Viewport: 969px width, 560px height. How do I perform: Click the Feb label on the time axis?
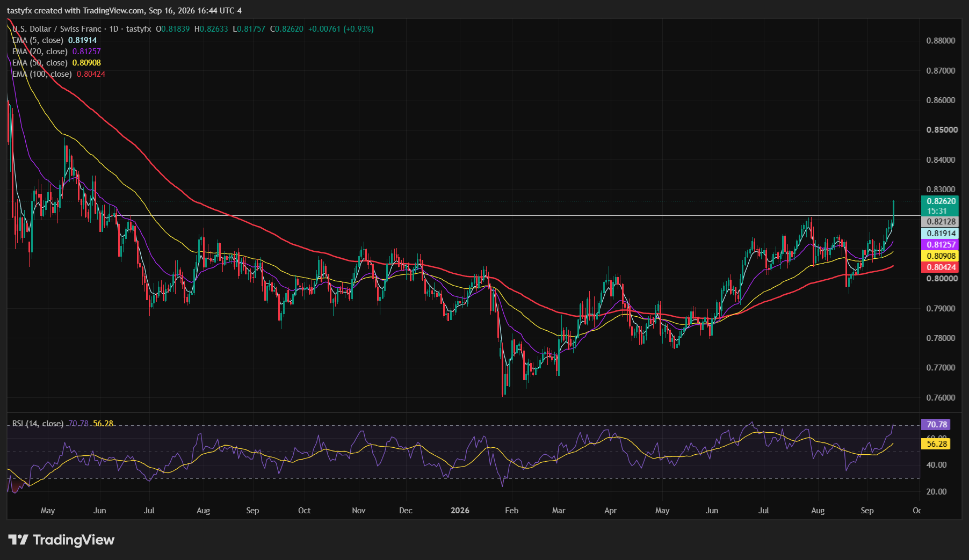pos(512,511)
